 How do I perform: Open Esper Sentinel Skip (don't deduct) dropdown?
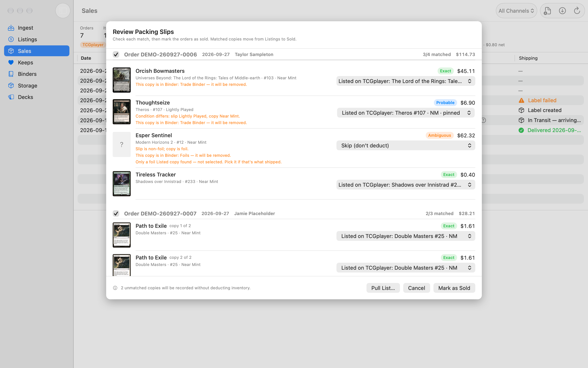[406, 146]
